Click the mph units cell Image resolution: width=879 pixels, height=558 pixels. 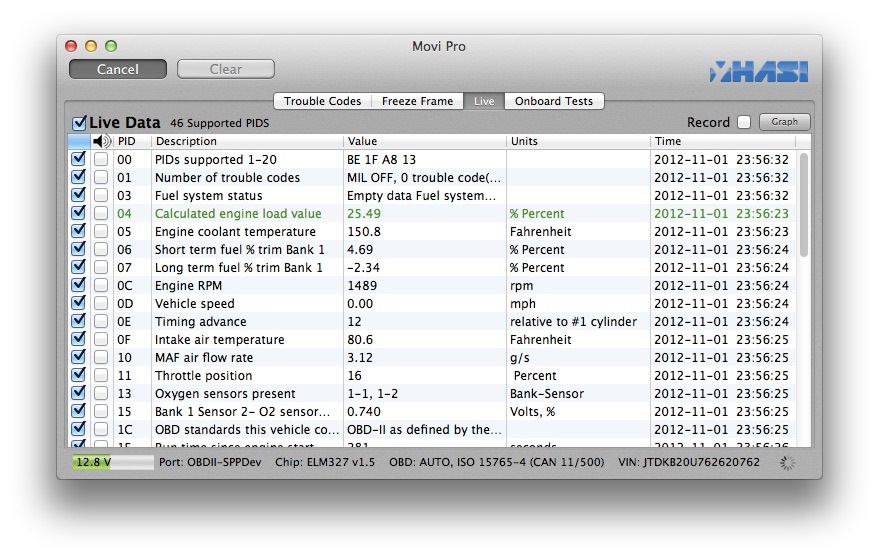pos(522,303)
